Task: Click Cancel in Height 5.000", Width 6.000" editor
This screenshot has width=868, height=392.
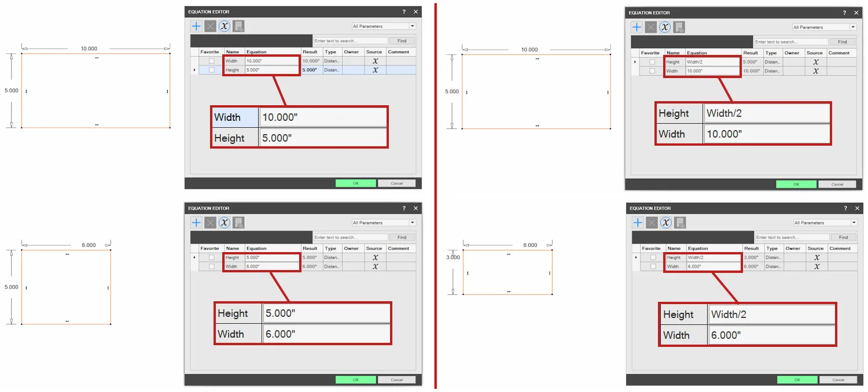Action: (397, 380)
